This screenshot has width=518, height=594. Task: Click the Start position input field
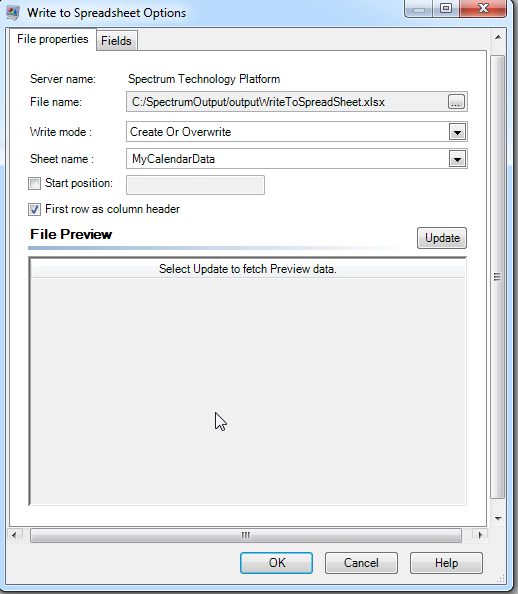[196, 185]
